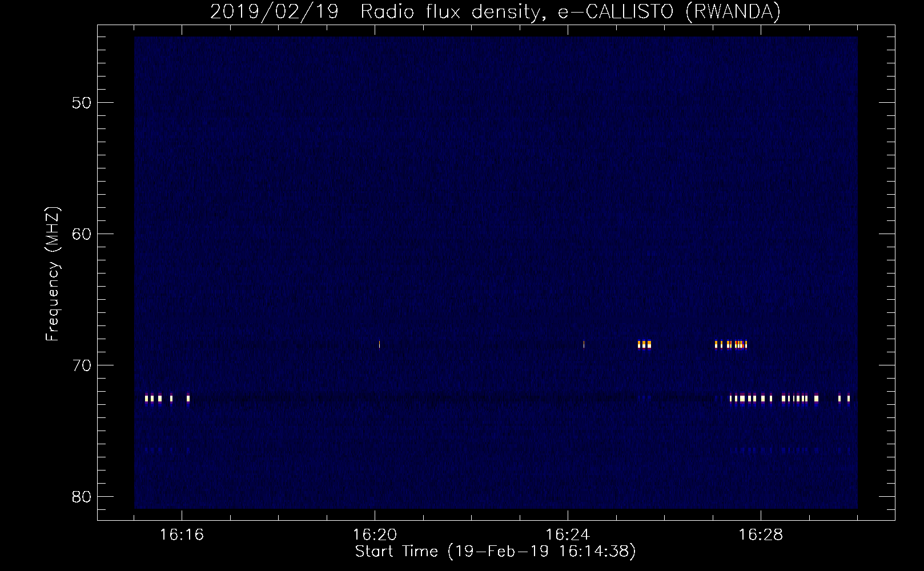This screenshot has width=924, height=571.
Task: Click the 16:24 time tick label
Action: pyautogui.click(x=568, y=534)
